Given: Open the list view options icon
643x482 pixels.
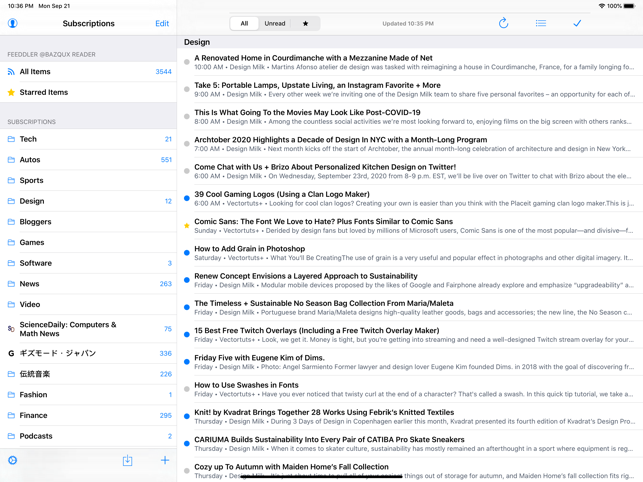Looking at the screenshot, I should 540,23.
